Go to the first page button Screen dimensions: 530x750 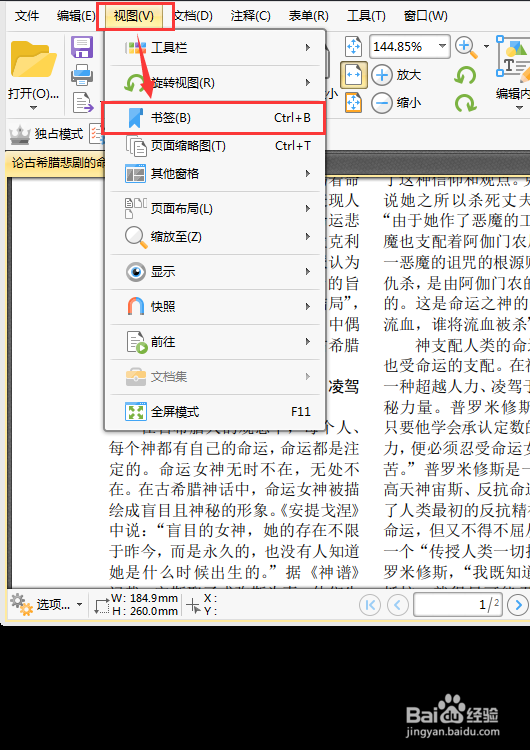tap(369, 605)
